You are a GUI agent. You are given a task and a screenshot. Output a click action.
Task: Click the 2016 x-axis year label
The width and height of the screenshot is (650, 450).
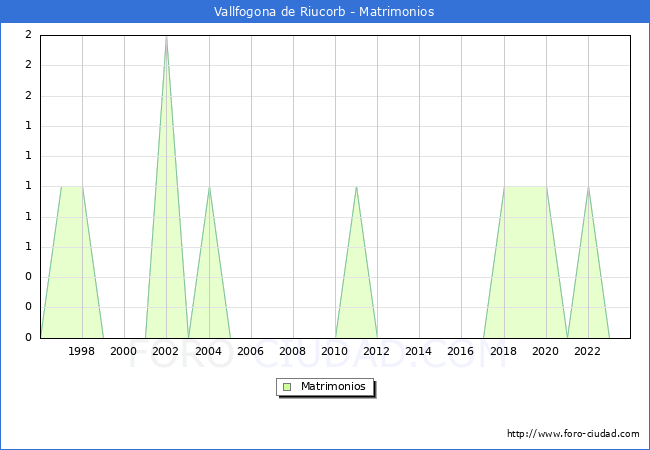[461, 351]
